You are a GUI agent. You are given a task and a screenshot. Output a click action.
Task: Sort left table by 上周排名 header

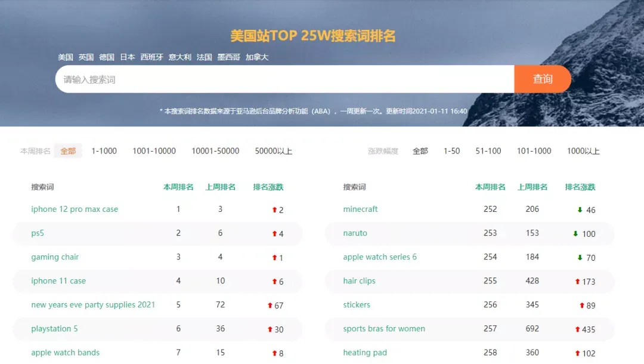point(221,187)
